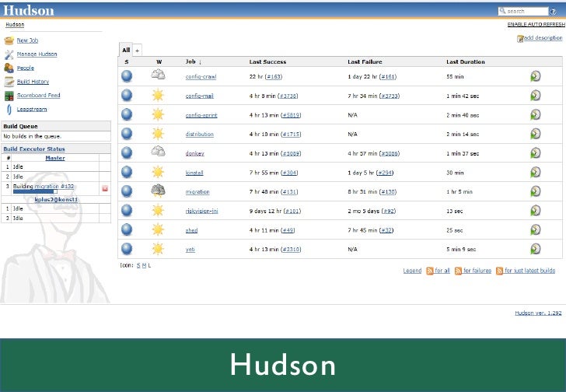
Task: Click the migration build progress bar
Action: coord(35,191)
